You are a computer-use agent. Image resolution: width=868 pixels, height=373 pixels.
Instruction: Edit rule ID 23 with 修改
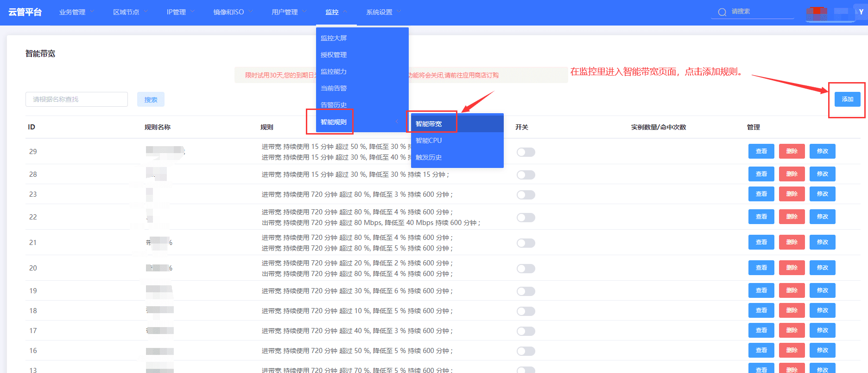(x=823, y=194)
